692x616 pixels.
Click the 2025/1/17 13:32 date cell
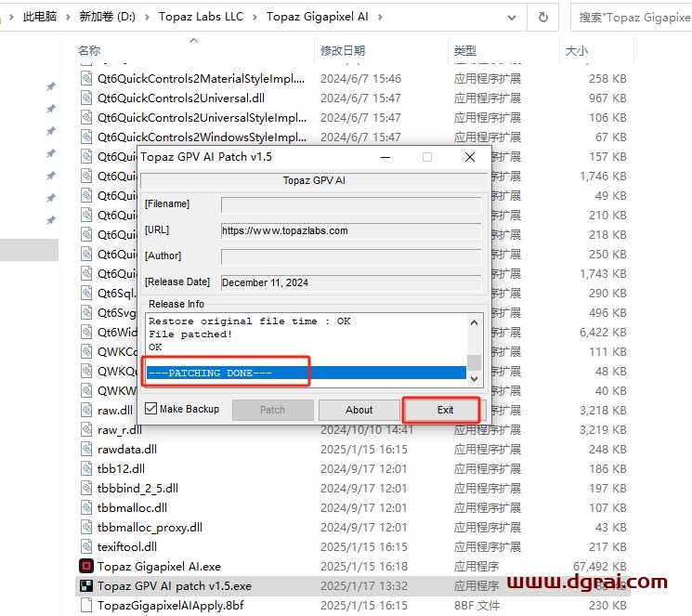point(364,585)
